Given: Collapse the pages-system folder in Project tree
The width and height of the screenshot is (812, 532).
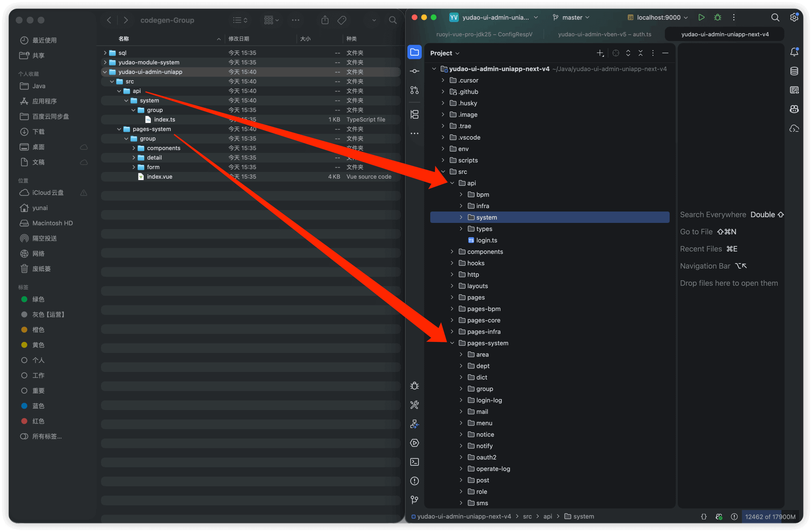Looking at the screenshot, I should click(x=452, y=343).
